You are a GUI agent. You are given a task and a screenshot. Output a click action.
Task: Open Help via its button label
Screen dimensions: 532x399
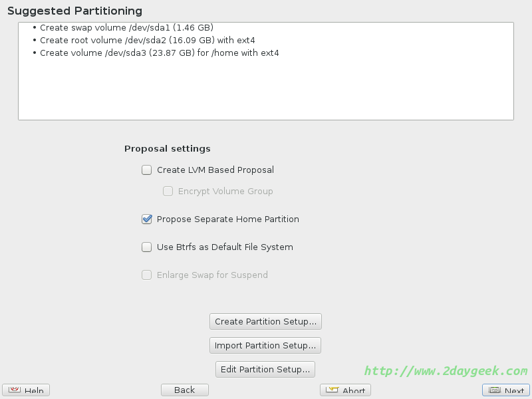[x=34, y=391]
